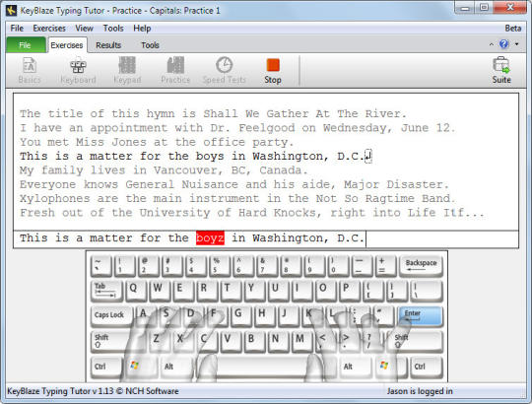Screen dimensions: 532x404
Task: Open the dropdown arrow beside help icon
Action: [x=517, y=44]
